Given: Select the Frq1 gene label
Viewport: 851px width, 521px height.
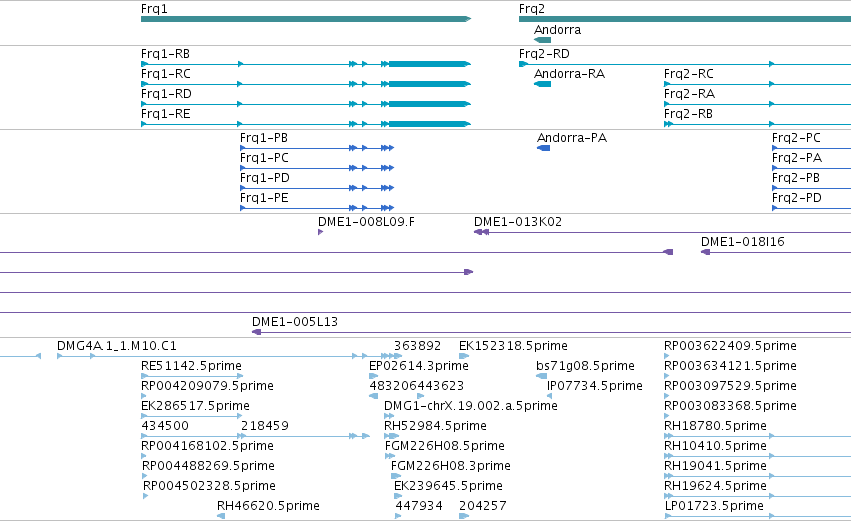Looking at the screenshot, I should (154, 9).
